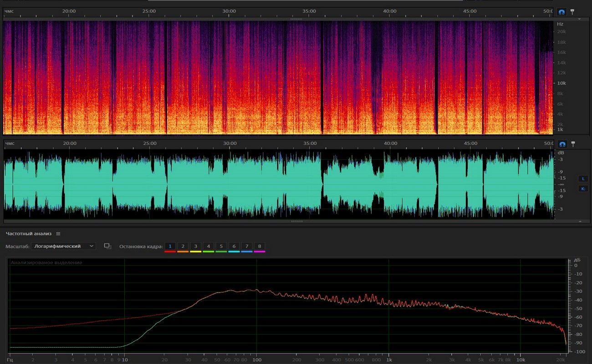Click headphone icon above the waveform dB scale
The height and width of the screenshot is (364, 592).
click(562, 144)
